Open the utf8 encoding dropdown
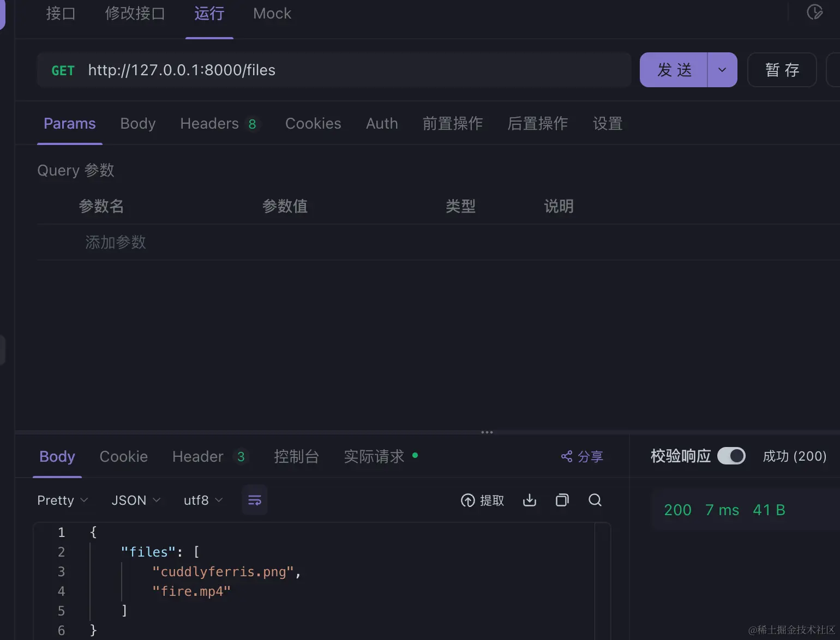840x640 pixels. 203,500
